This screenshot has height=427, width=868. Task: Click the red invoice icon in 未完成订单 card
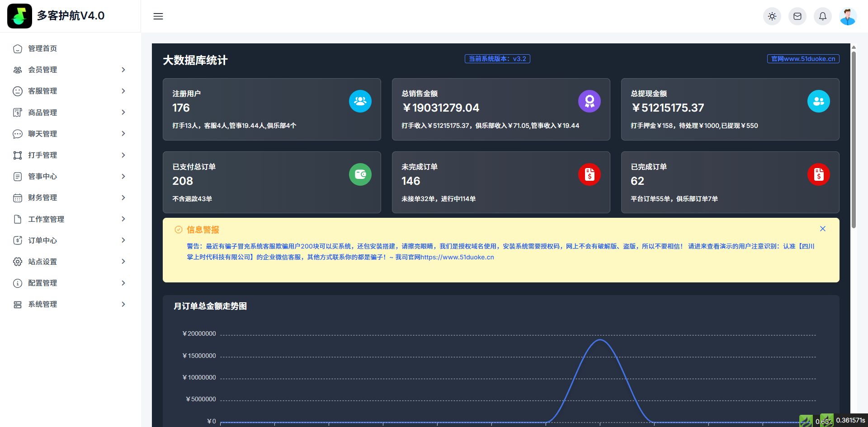click(589, 174)
